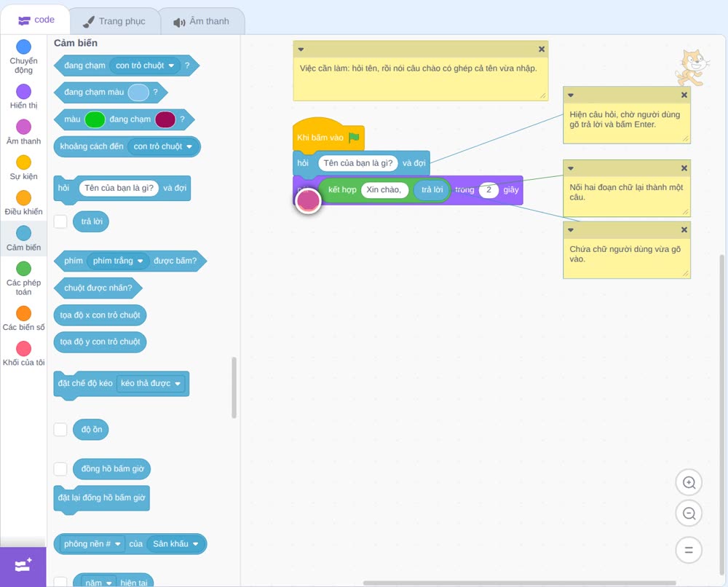Pick the light blue touching color swatch

[x=138, y=92]
